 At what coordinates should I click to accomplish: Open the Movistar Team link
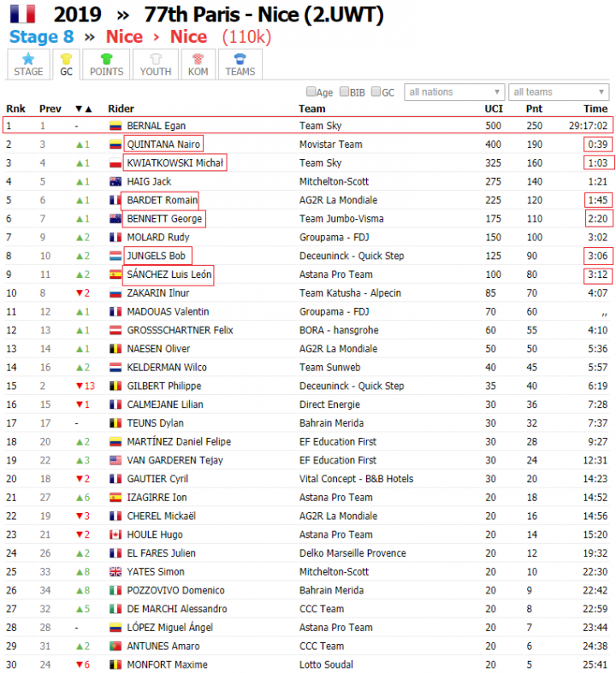coord(330,145)
